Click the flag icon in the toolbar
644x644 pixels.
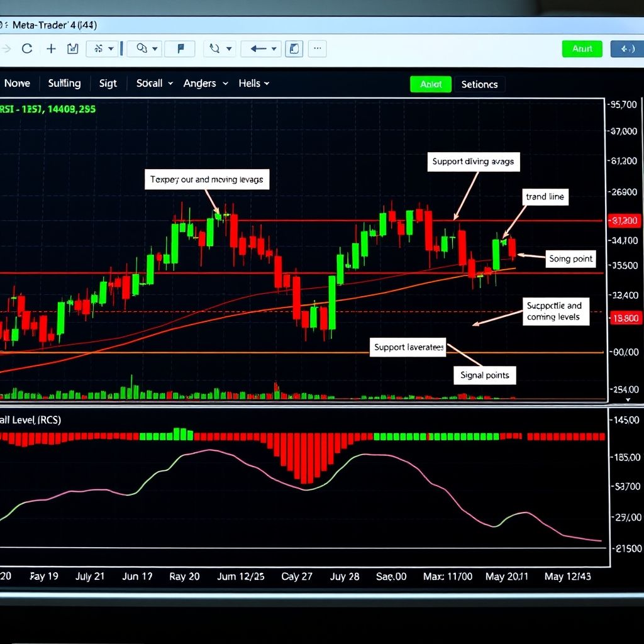click(180, 48)
